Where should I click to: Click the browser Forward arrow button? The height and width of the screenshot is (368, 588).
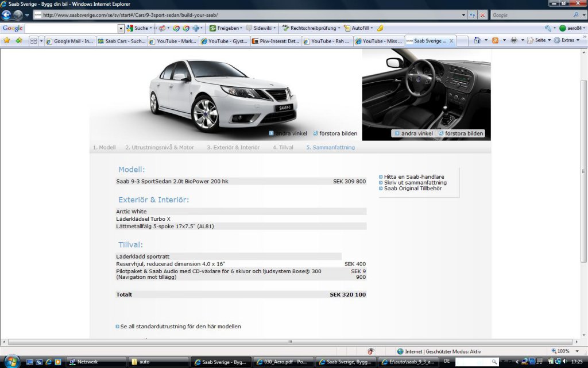tap(18, 15)
